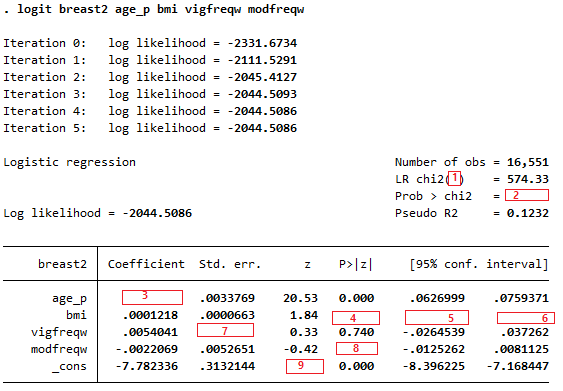The width and height of the screenshot is (563, 391).
Task: Click the Pseudo R2 value 0.1232
Action: pyautogui.click(x=528, y=213)
